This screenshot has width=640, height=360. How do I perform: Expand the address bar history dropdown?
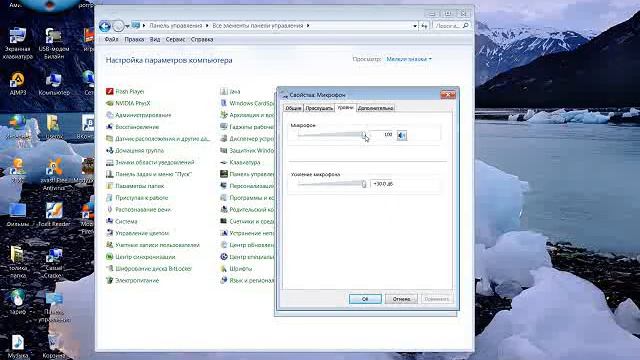point(415,26)
